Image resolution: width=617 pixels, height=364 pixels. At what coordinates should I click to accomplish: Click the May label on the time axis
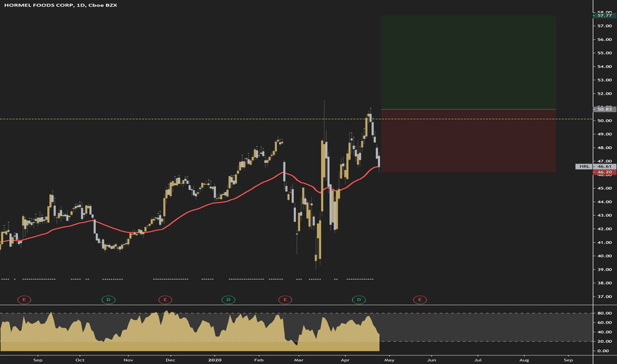coord(389,360)
